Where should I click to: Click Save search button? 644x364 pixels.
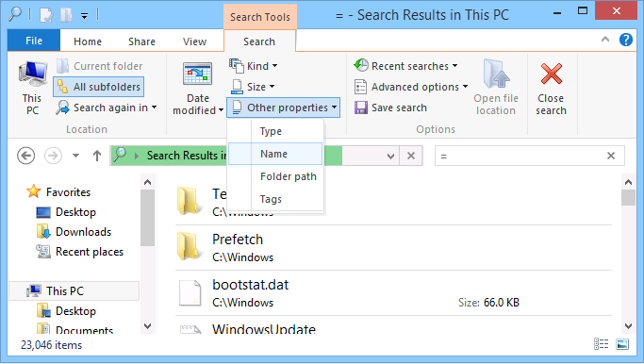391,108
